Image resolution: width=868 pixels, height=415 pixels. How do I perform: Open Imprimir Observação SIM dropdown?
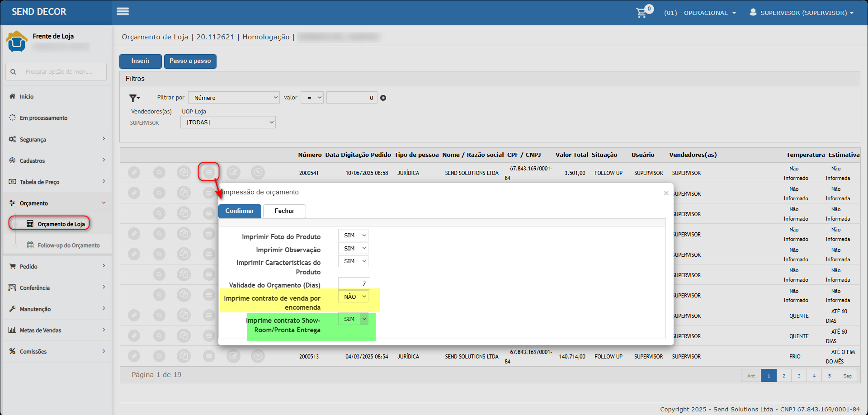pyautogui.click(x=353, y=248)
